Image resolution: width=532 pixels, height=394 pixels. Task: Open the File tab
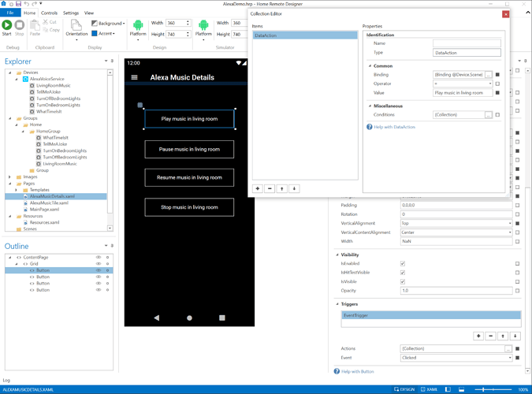tap(10, 13)
